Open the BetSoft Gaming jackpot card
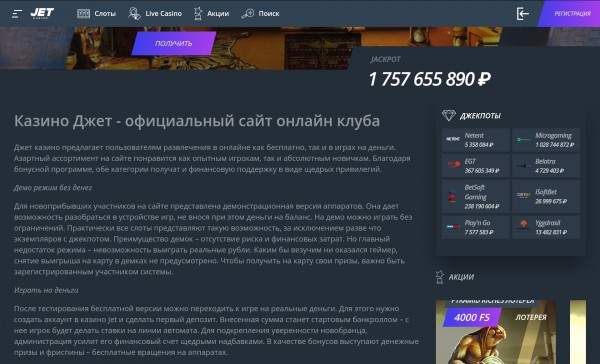 pyautogui.click(x=476, y=196)
